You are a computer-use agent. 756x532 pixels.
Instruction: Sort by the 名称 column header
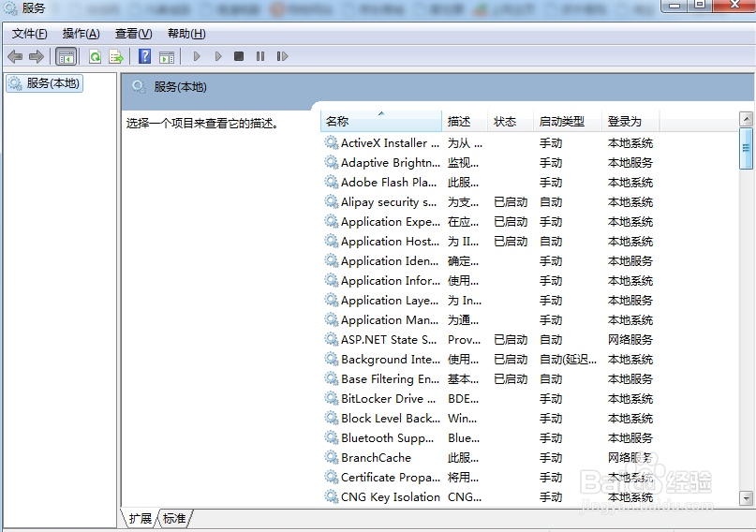tap(381, 121)
